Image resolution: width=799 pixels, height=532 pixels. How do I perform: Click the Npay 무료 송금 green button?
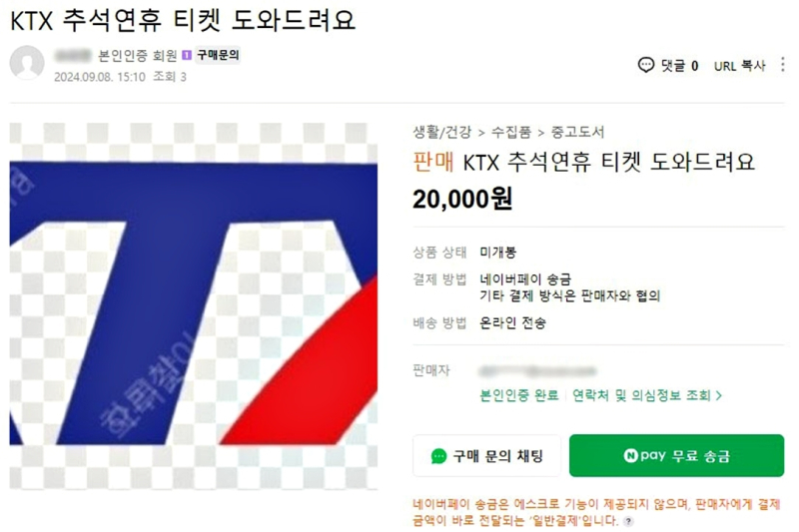coord(677,455)
